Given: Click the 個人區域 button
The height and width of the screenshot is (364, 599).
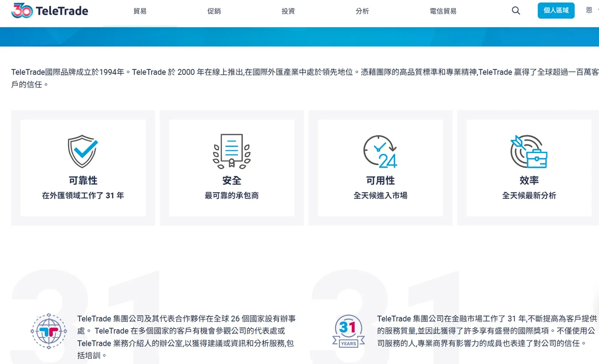Looking at the screenshot, I should point(556,10).
